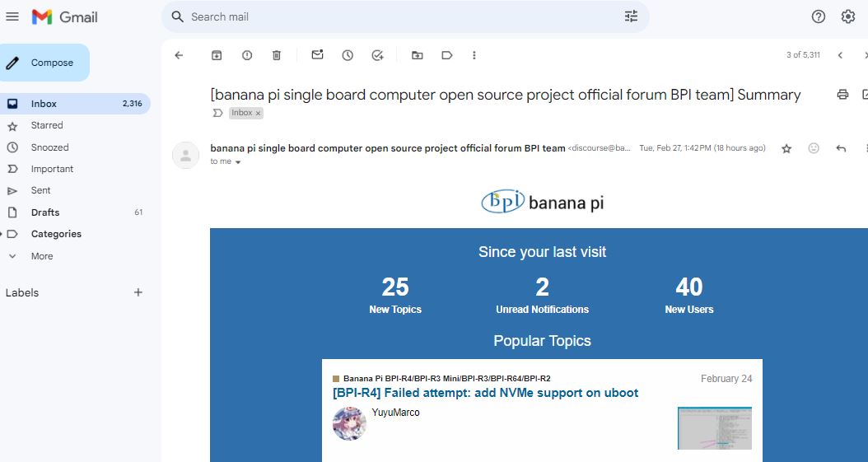The width and height of the screenshot is (868, 462).
Task: Click the 'Popular Topics' heading
Action: pos(543,341)
